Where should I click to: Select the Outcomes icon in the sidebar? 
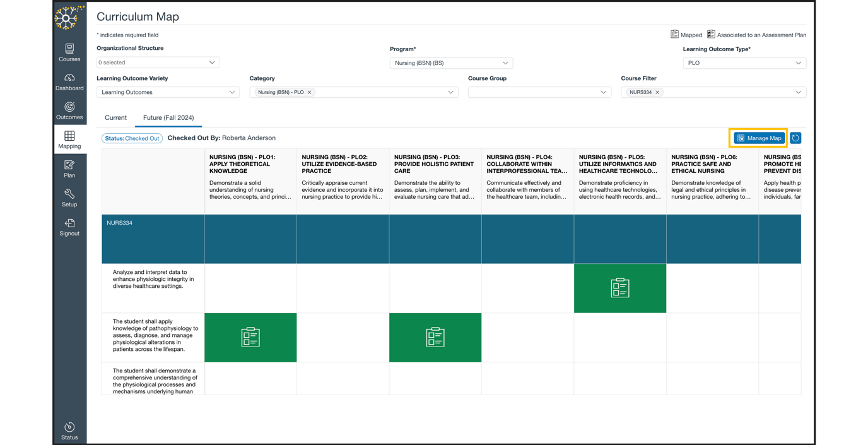pyautogui.click(x=69, y=110)
